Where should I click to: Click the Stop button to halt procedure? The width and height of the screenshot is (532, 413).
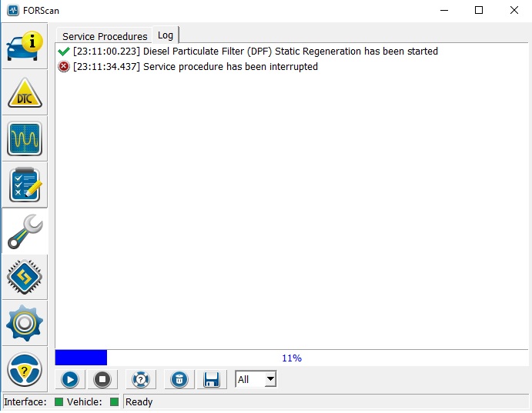(x=102, y=379)
